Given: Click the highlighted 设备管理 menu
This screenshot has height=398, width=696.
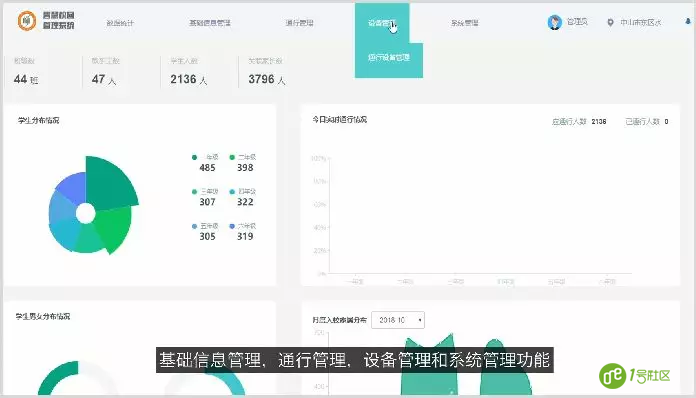Looking at the screenshot, I should click(382, 23).
